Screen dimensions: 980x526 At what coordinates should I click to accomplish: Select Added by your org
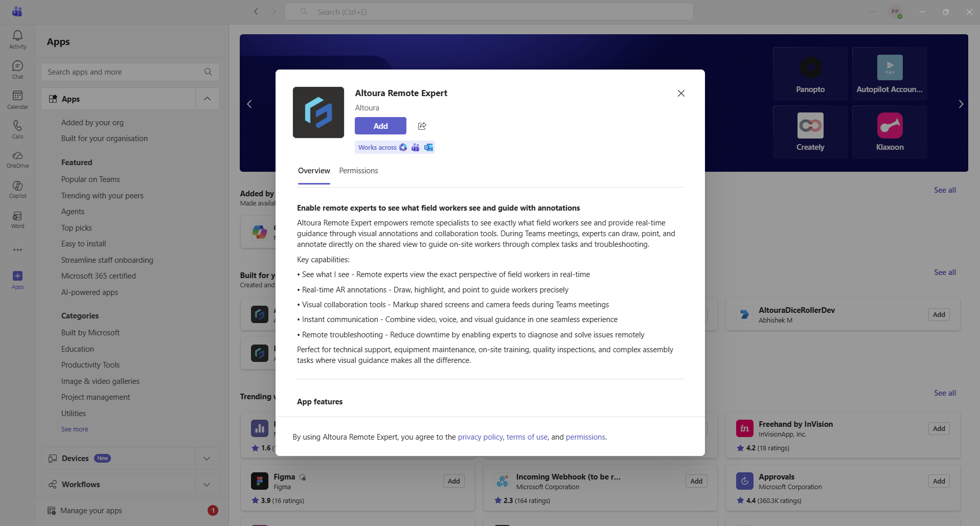pyautogui.click(x=93, y=123)
